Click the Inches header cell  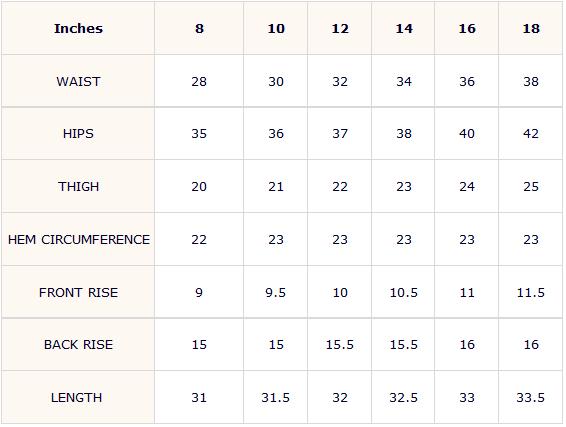tap(78, 29)
